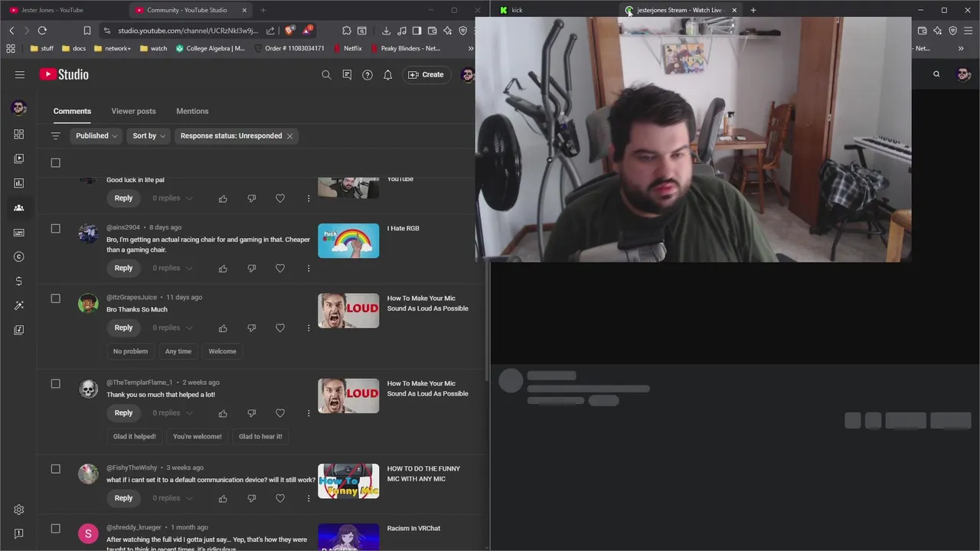Expand 0 replies on @FishyTheWishy comment
Screen dimensions: 980x551
[172, 498]
